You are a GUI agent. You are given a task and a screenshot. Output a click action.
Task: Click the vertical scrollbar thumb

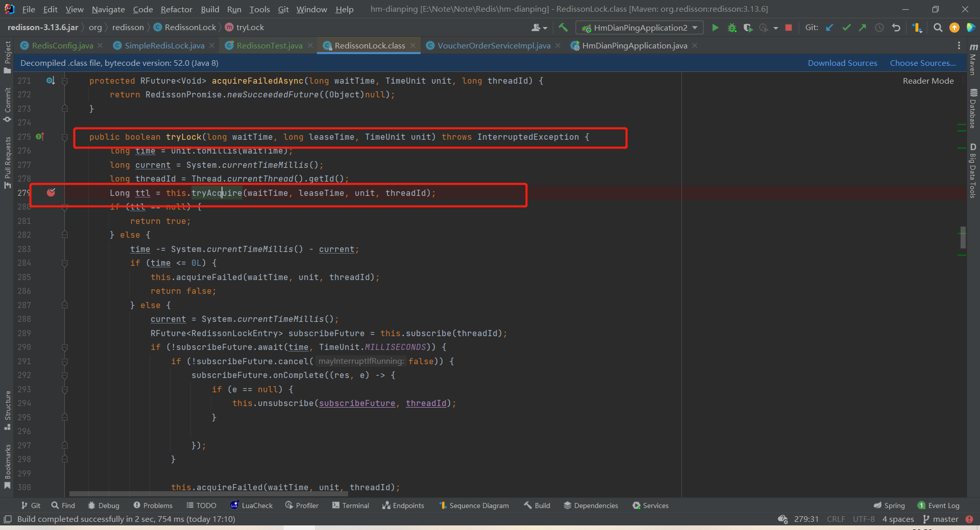[963, 237]
